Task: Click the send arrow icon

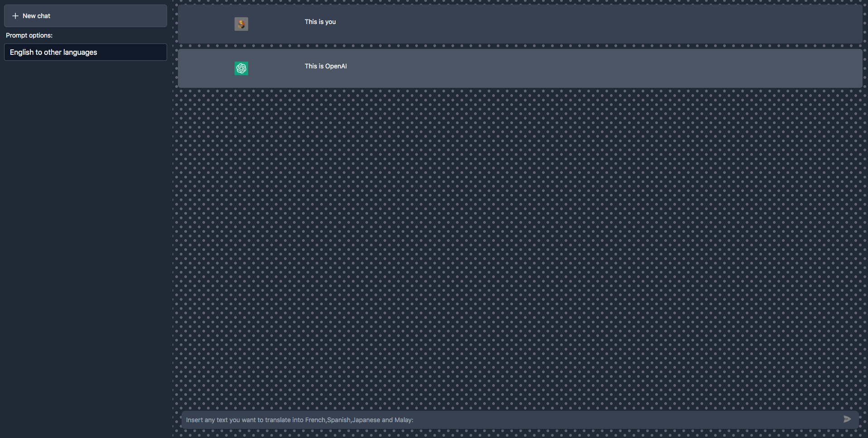Action: pos(847,419)
